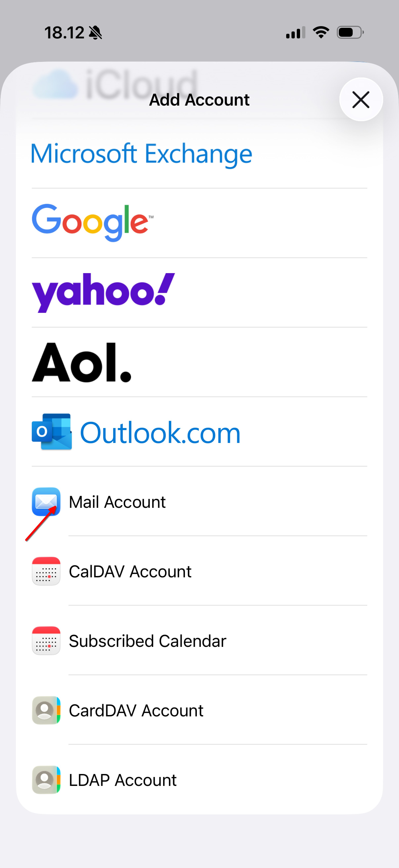Select the Aol. account option
Screen dimensions: 399x868
point(199,362)
